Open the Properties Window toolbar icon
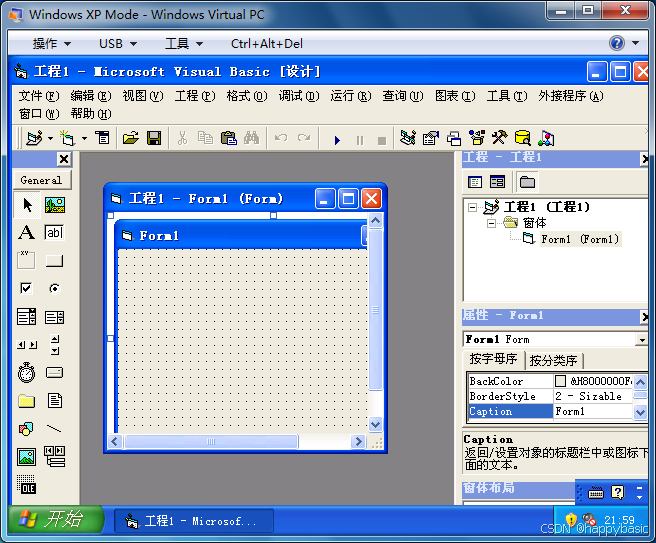The width and height of the screenshot is (656, 543). (x=430, y=138)
